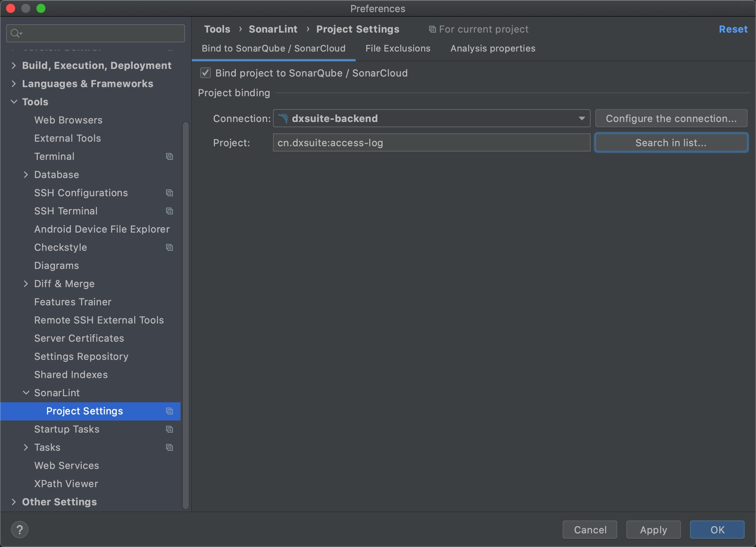This screenshot has height=547, width=756.
Task: Click the settings tree vertical scrollbar
Action: (x=185, y=315)
